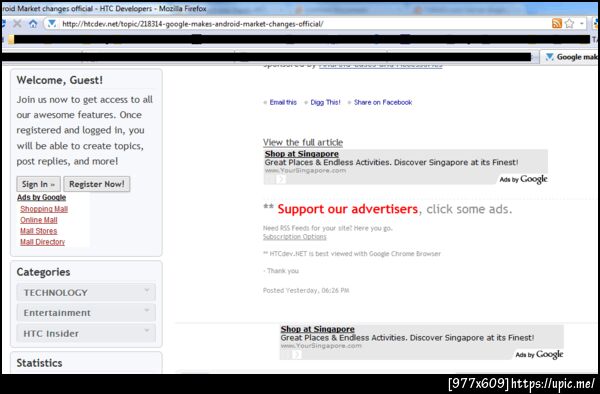Open the Mall Directory ad link

(42, 242)
